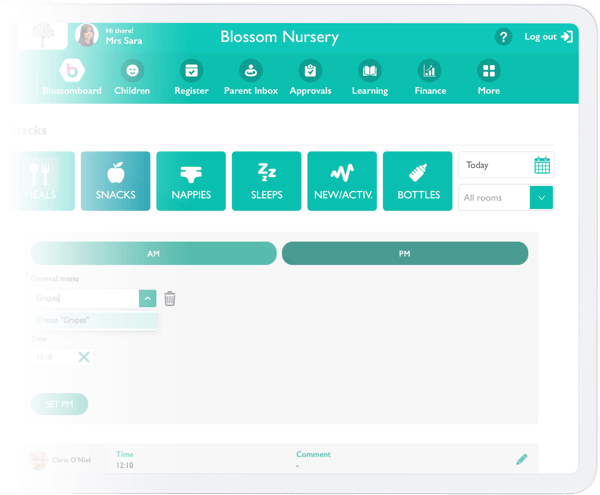Click the help question mark icon
The height and width of the screenshot is (495, 600).
(504, 37)
